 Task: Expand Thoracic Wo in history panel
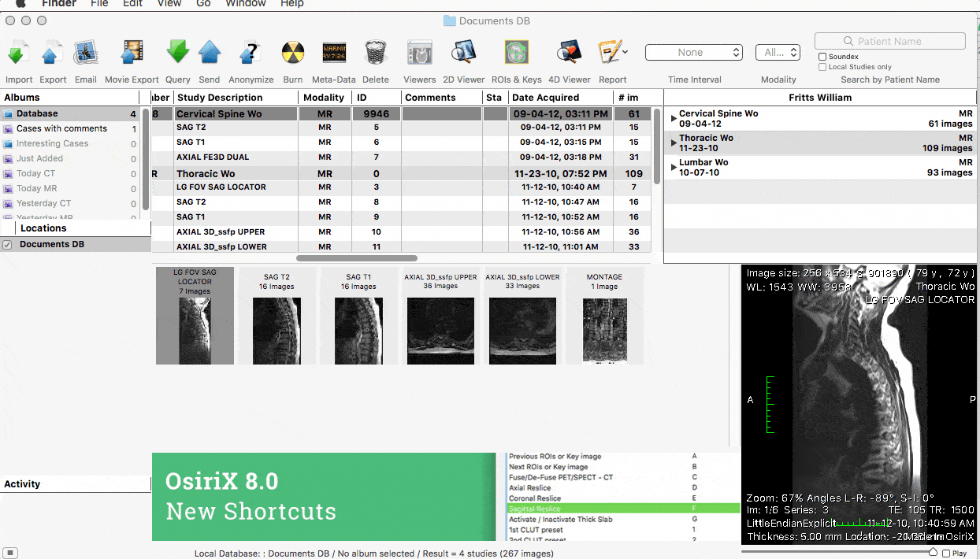click(x=674, y=143)
